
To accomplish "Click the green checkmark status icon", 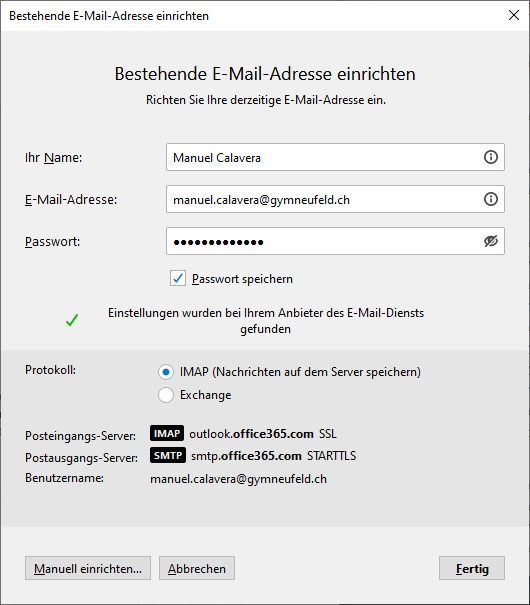I will pos(72,320).
